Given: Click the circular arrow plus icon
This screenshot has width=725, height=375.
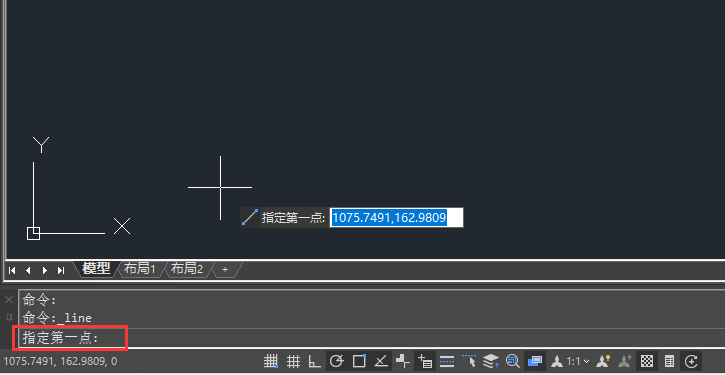Looking at the screenshot, I should coord(691,361).
